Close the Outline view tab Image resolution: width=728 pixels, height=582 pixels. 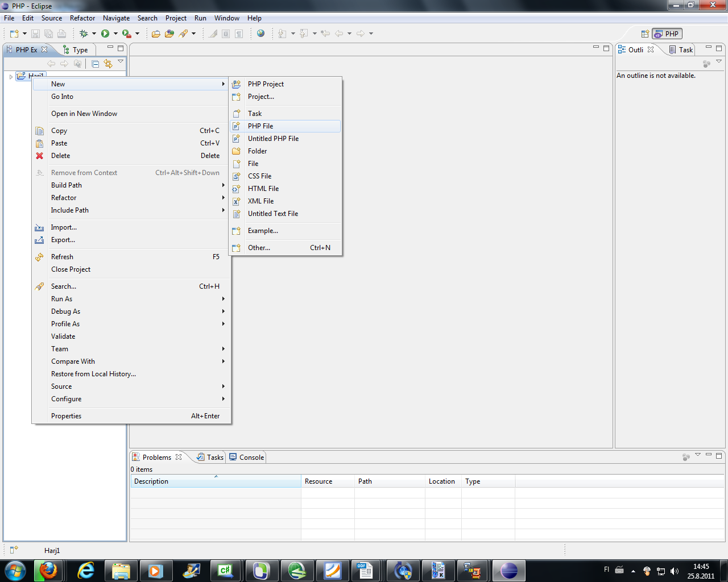[x=651, y=49]
